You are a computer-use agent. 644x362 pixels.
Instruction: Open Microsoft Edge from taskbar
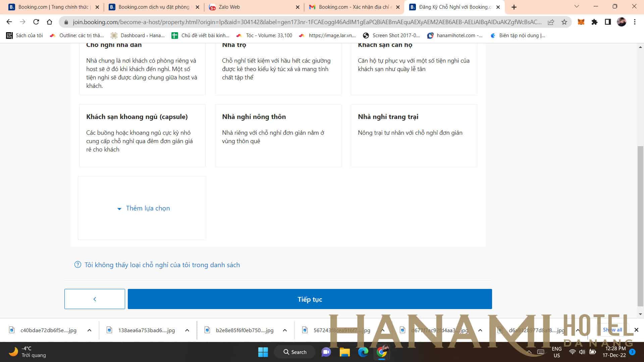click(x=363, y=352)
